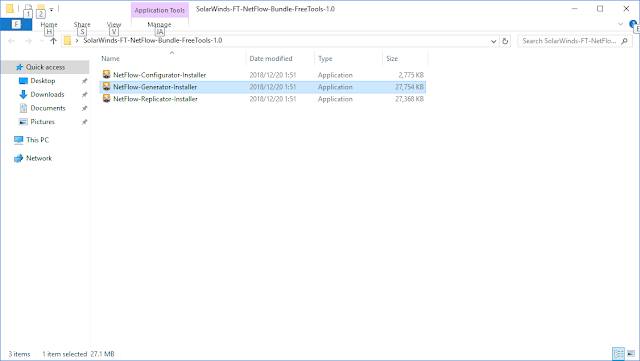The image size is (640, 361).
Task: Click the 2,775 KB size cell
Action: (411, 75)
